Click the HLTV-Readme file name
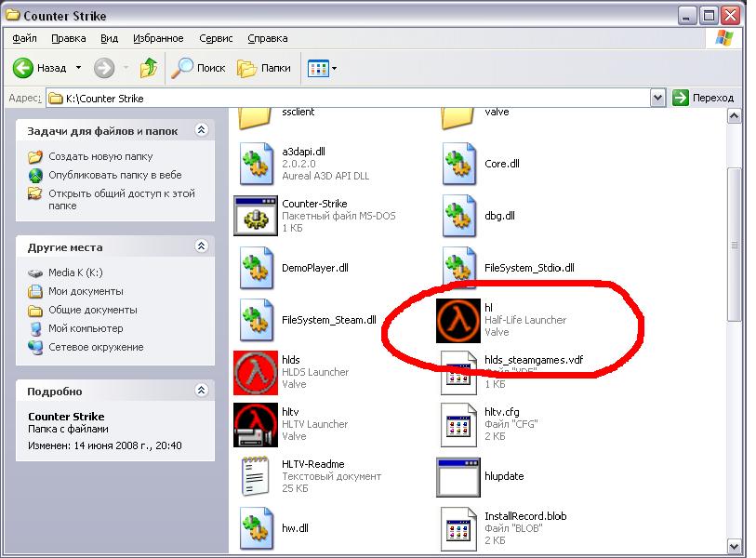 [x=313, y=464]
